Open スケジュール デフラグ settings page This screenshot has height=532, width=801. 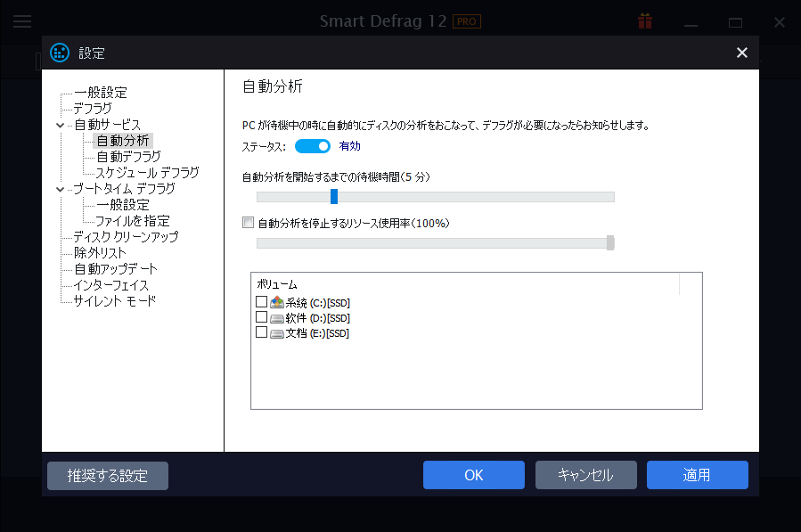click(x=148, y=173)
